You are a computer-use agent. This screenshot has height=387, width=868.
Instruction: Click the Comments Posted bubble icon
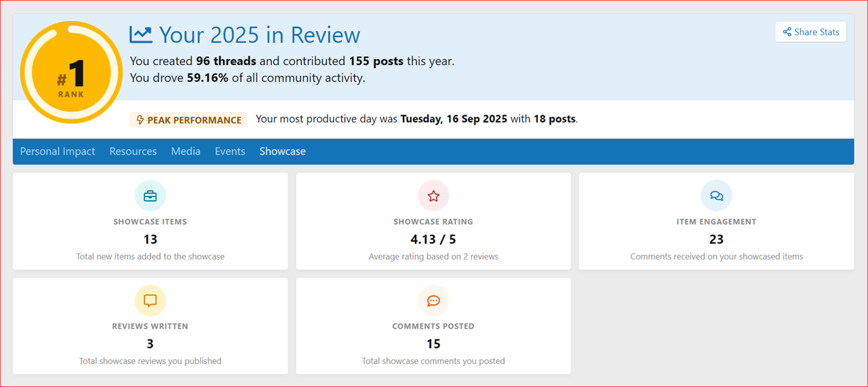click(433, 300)
